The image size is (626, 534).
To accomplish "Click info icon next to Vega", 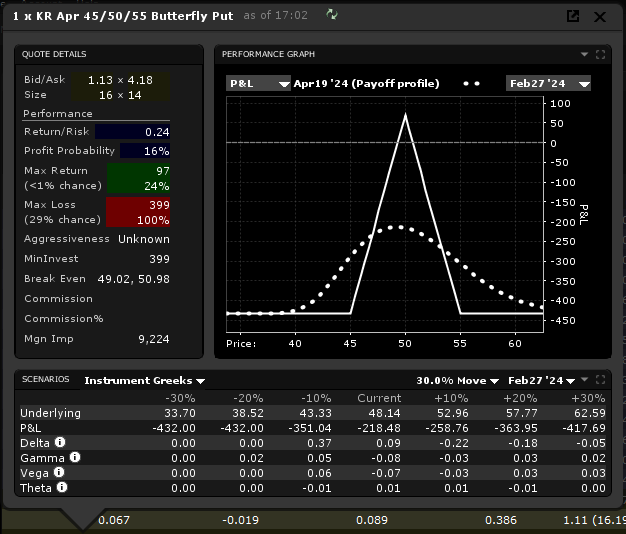I will [58, 472].
